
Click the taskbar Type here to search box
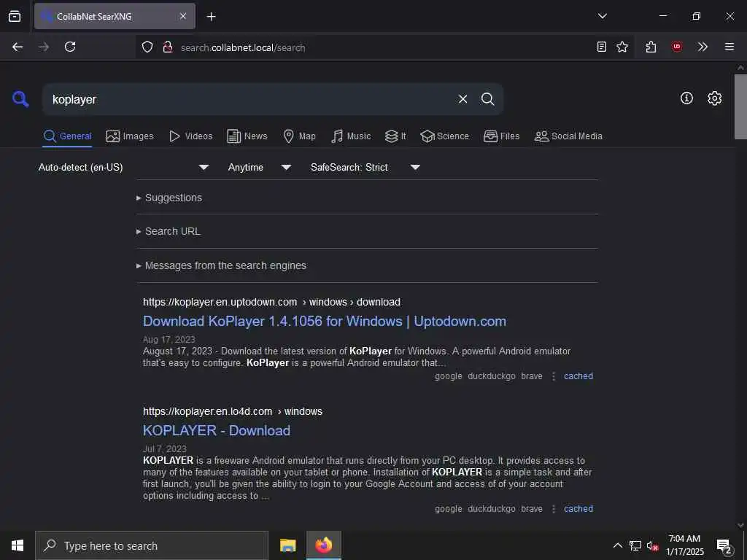click(152, 545)
